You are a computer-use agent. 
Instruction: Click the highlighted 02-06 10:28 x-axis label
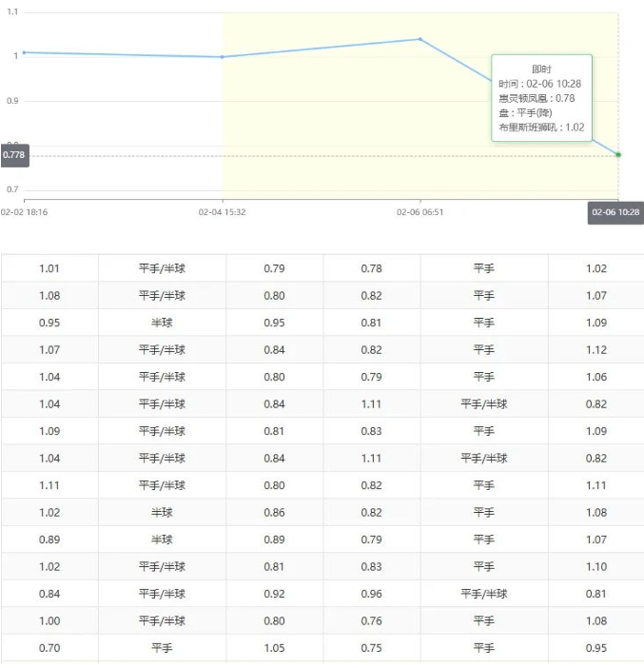(615, 212)
